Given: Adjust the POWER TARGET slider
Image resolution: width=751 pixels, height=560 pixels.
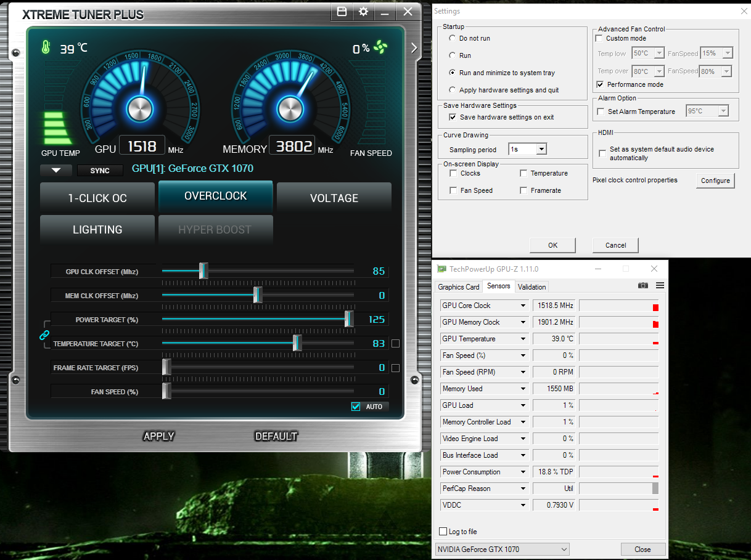Looking at the screenshot, I should coord(349,319).
